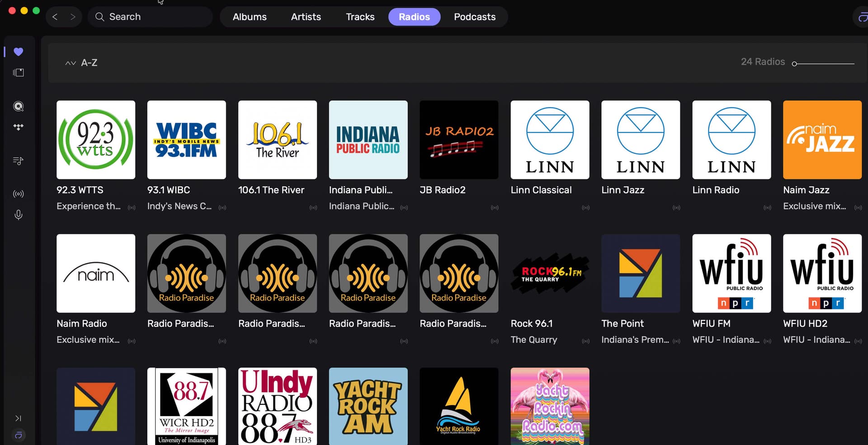Click the back navigation arrow
Image resolution: width=868 pixels, height=445 pixels.
tap(55, 17)
